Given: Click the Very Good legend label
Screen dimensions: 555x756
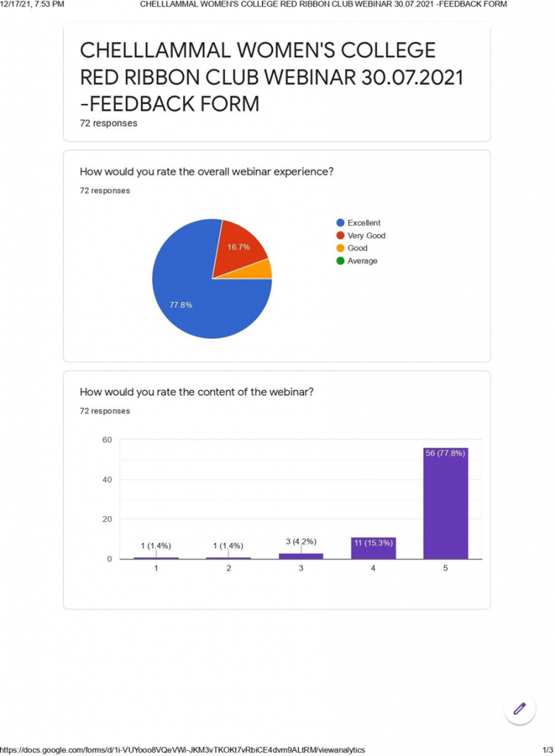Looking at the screenshot, I should coord(366,236).
